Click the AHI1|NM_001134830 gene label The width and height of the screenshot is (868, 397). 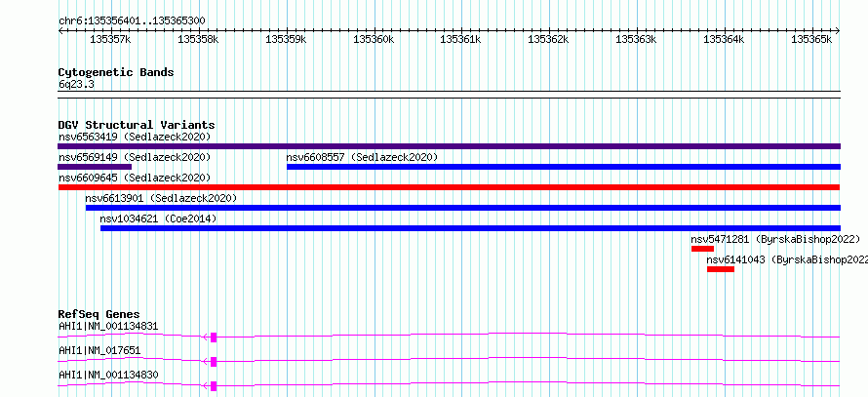point(108,375)
